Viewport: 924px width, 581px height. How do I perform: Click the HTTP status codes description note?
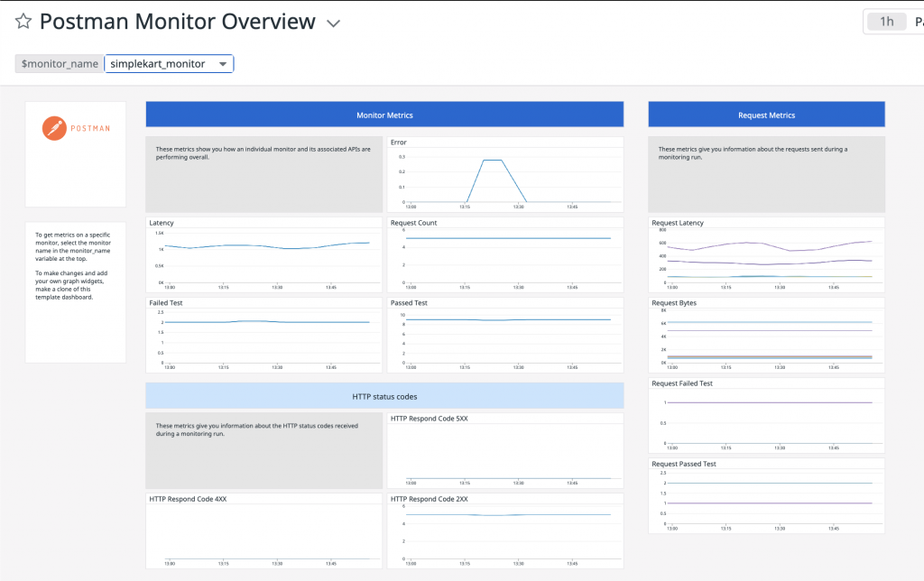pos(264,450)
